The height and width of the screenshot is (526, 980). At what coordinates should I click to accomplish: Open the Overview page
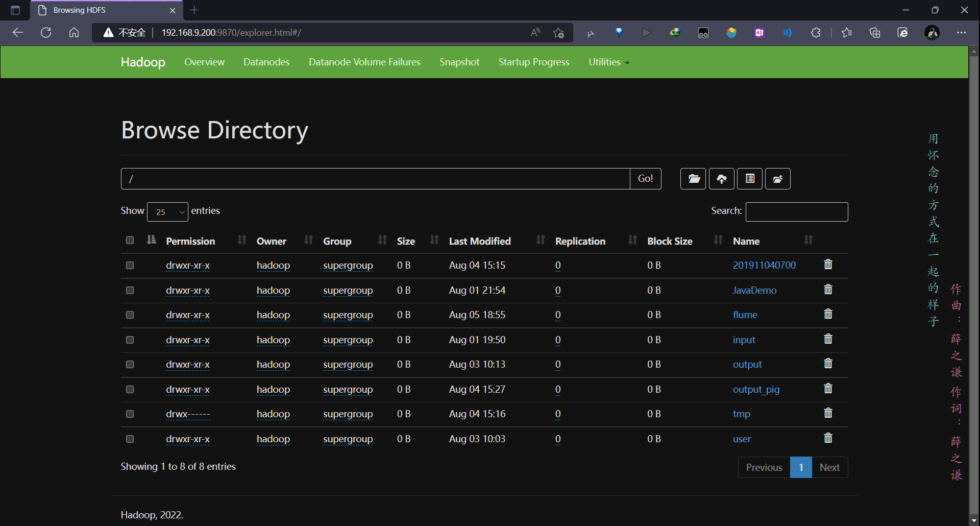[x=204, y=62]
